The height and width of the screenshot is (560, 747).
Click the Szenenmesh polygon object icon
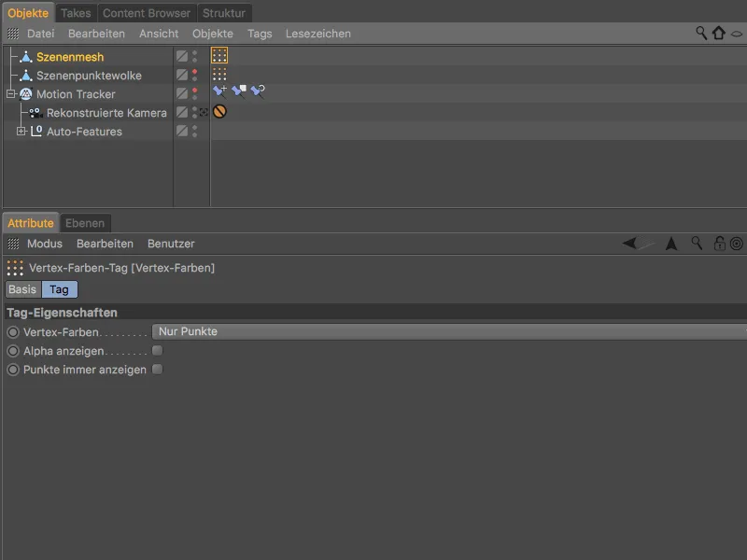(26, 57)
